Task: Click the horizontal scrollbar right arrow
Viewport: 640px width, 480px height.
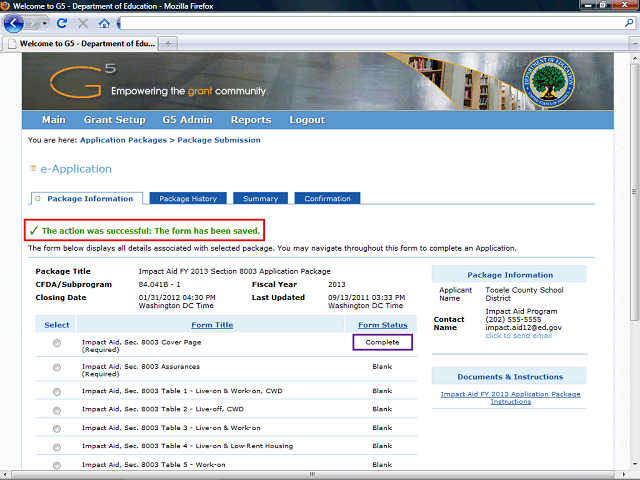Action: tap(626, 475)
